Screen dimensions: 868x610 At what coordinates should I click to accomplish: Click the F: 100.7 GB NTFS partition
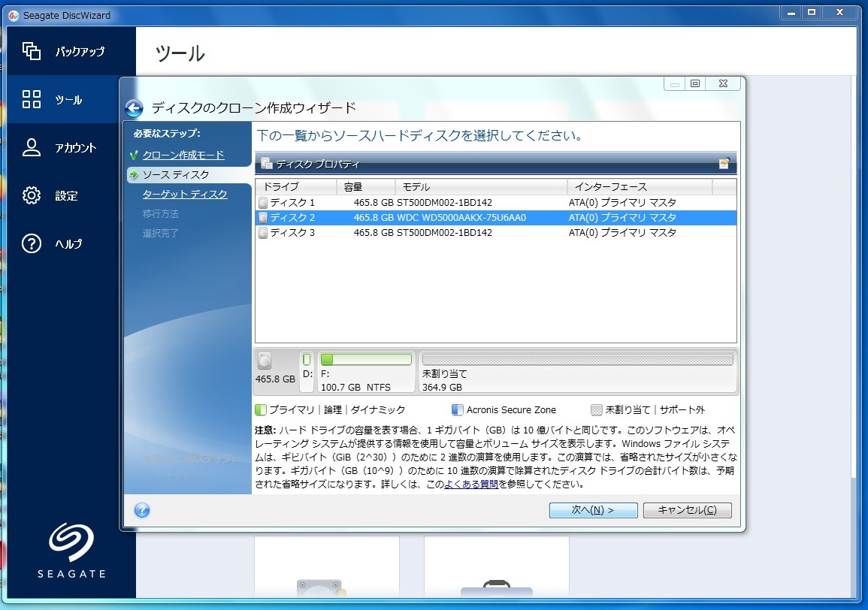point(366,372)
